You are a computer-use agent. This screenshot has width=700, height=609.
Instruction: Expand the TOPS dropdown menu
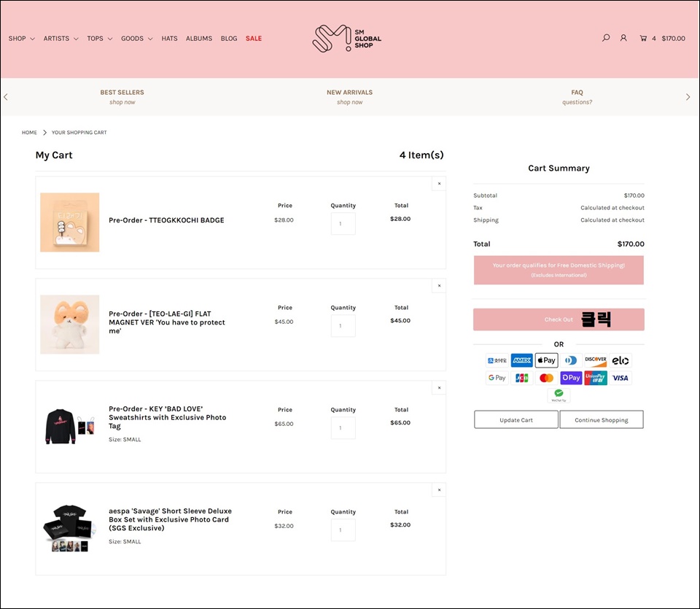[100, 39]
